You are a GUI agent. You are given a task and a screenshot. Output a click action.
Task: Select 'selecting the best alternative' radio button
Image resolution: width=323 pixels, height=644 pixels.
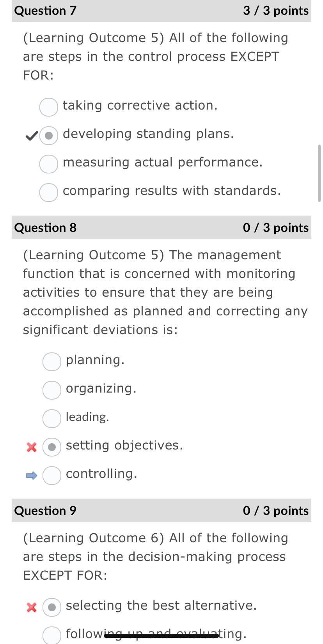pyautogui.click(x=52, y=607)
